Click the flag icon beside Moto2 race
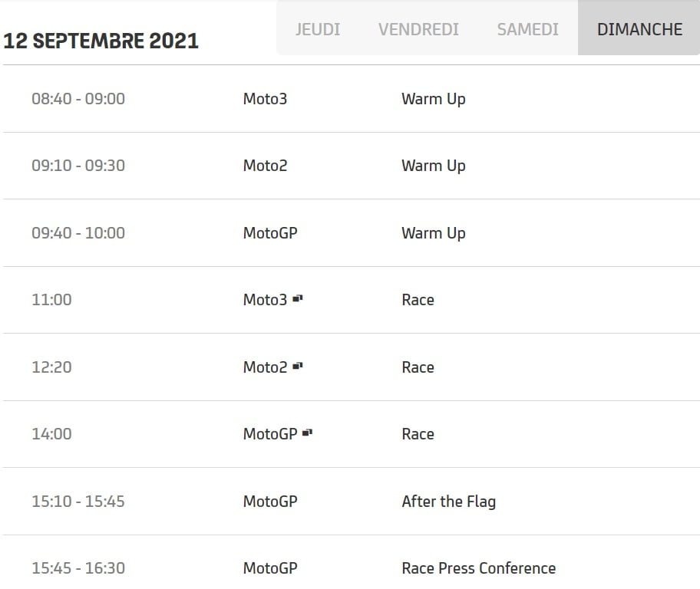The height and width of the screenshot is (589, 700). (x=298, y=367)
